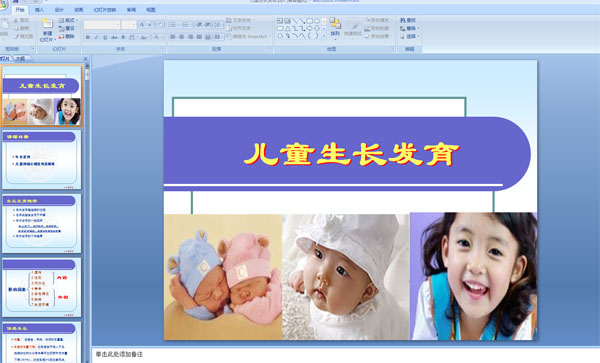Image resolution: width=600 pixels, height=363 pixels.
Task: Click the Select (选择) button
Action: point(409,36)
